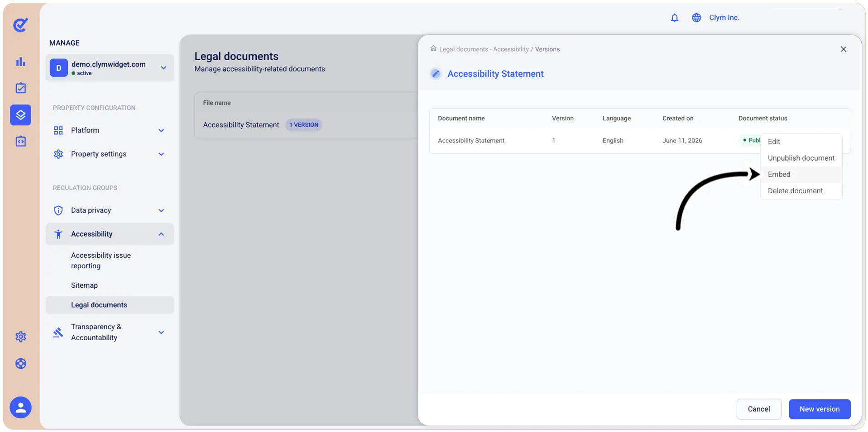Click the pencil icon beside Accessibility Statement

click(x=435, y=74)
